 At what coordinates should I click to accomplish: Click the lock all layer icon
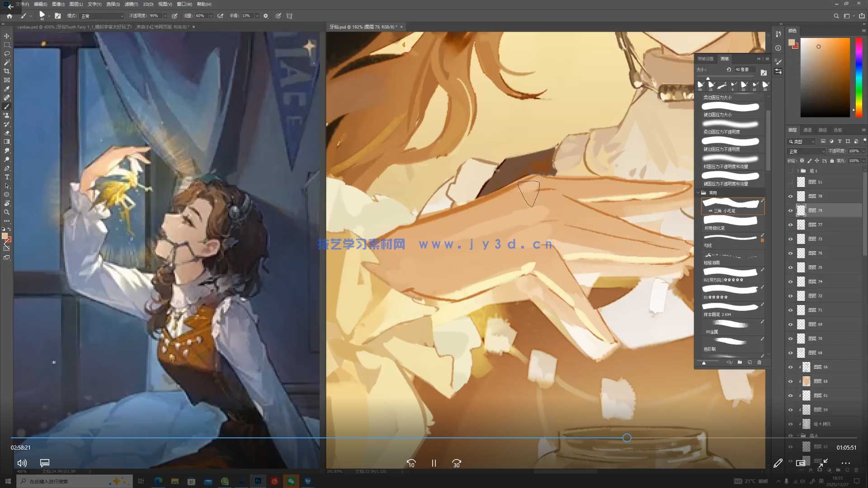click(x=832, y=161)
